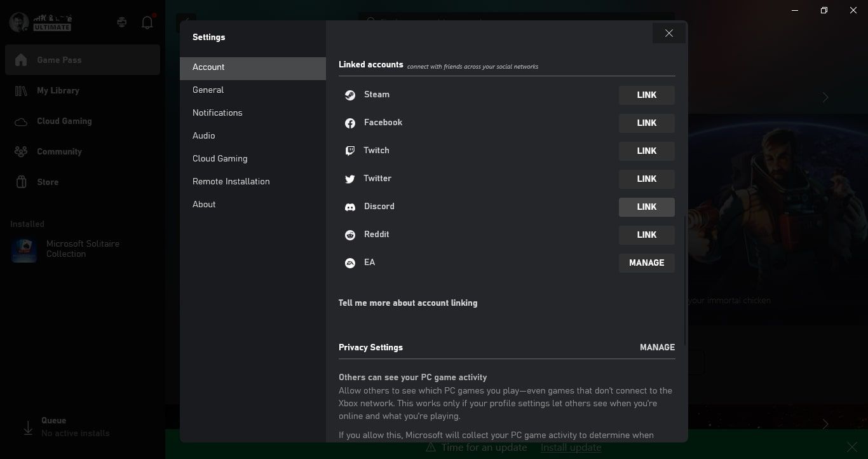Open Microsoft Solitaire Collection thumbnail
The image size is (868, 459).
[x=24, y=249]
